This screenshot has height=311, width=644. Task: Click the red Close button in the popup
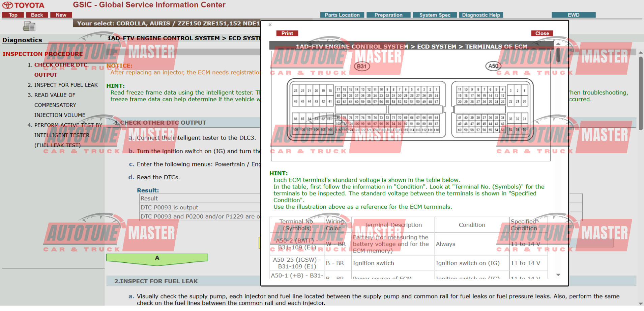point(542,33)
